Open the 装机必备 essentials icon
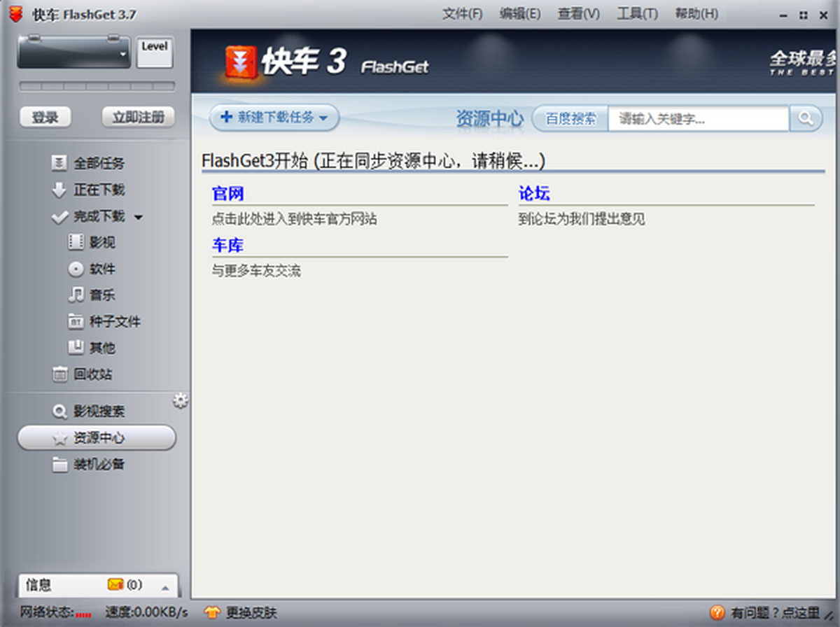This screenshot has height=627, width=840. (x=59, y=464)
